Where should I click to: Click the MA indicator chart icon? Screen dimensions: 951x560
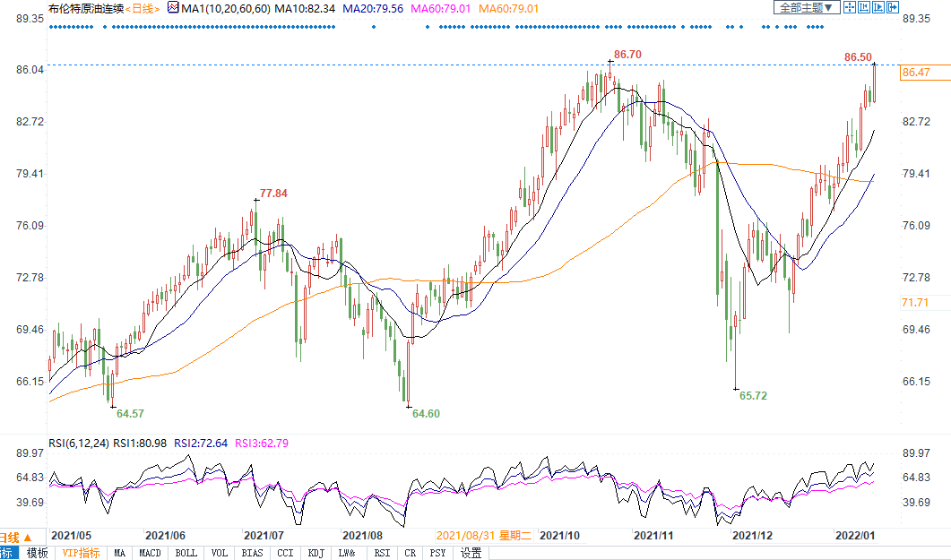(173, 8)
